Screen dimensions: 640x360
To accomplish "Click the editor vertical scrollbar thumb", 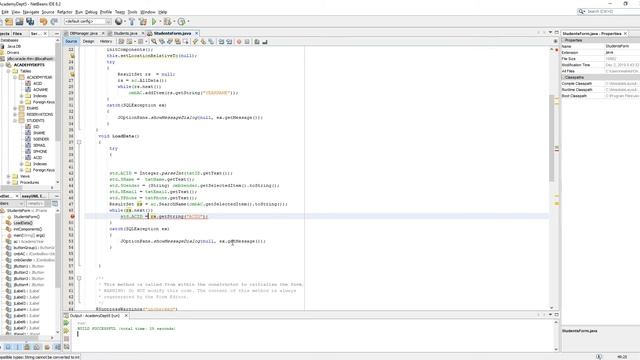I will click(x=552, y=139).
